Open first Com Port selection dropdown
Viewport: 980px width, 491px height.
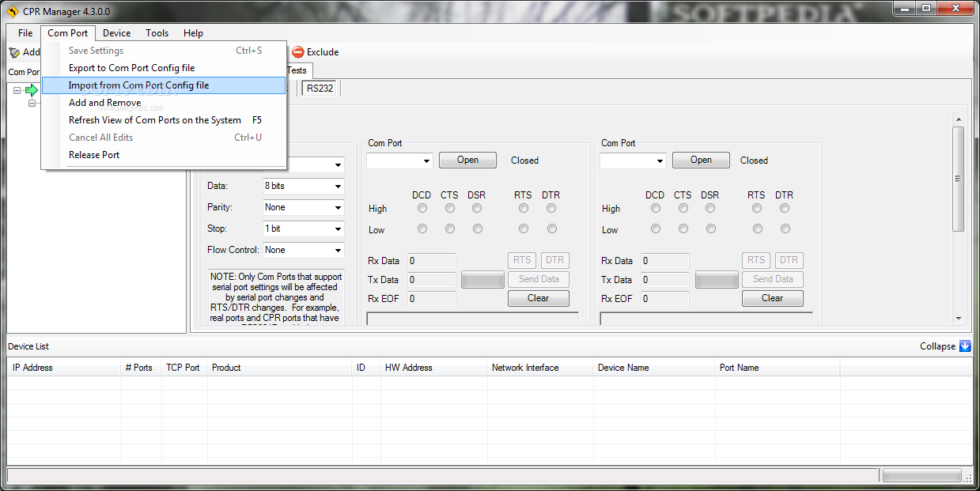click(426, 161)
